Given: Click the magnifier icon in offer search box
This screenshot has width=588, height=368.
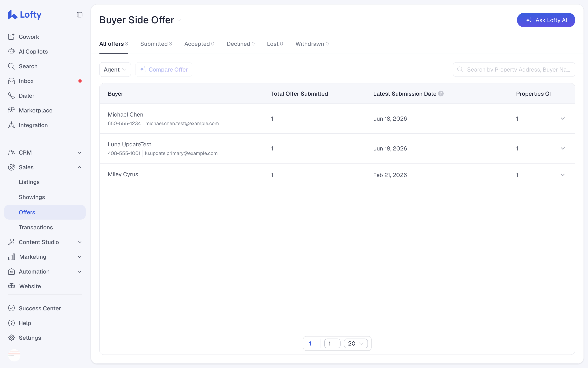Looking at the screenshot, I should coord(460,70).
